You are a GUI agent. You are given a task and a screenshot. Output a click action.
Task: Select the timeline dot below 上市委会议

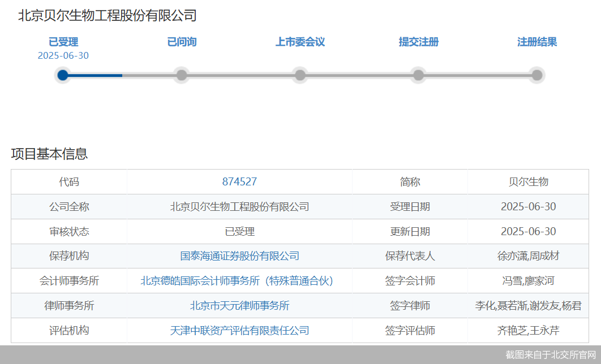(300, 75)
